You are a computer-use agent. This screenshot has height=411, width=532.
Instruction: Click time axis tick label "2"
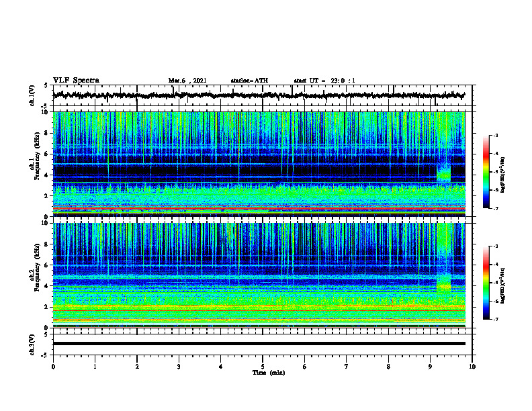point(137,367)
